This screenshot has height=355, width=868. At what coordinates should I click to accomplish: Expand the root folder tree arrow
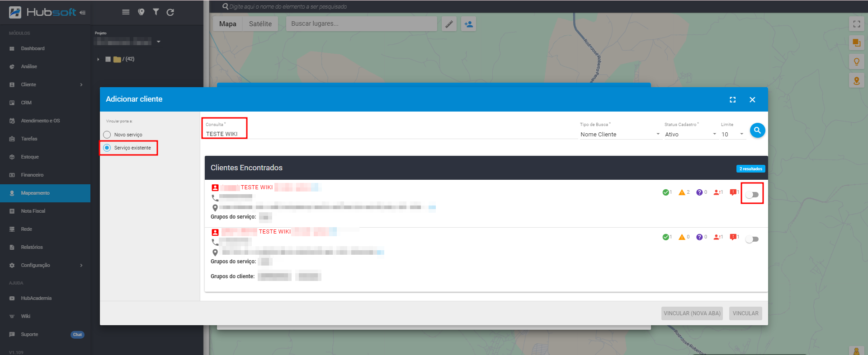tap(98, 59)
